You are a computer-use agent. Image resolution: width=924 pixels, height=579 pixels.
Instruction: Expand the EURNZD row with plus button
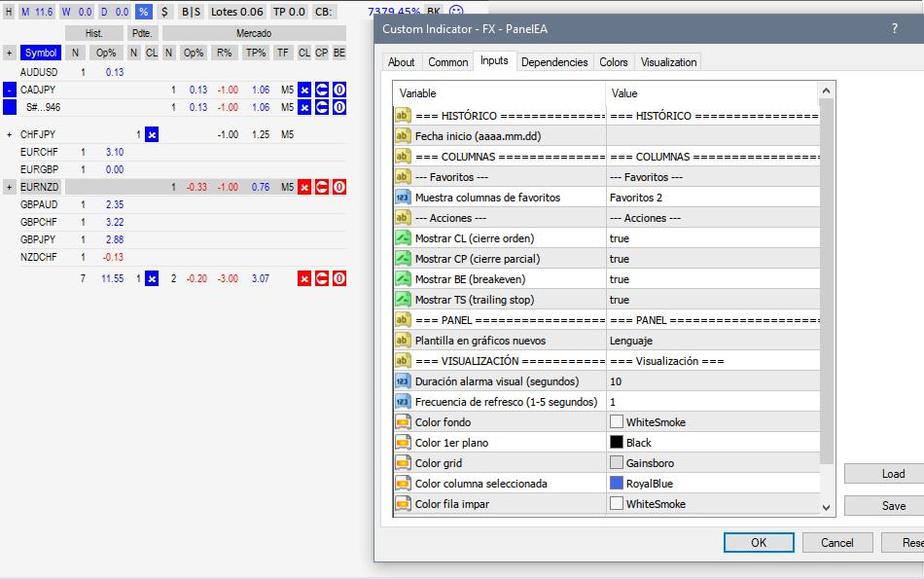(x=10, y=187)
